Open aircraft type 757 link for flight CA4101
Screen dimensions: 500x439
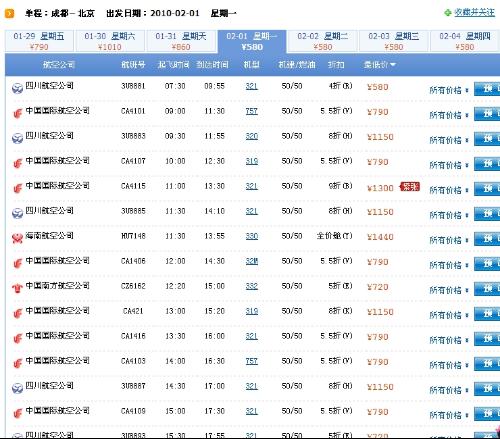coord(252,111)
